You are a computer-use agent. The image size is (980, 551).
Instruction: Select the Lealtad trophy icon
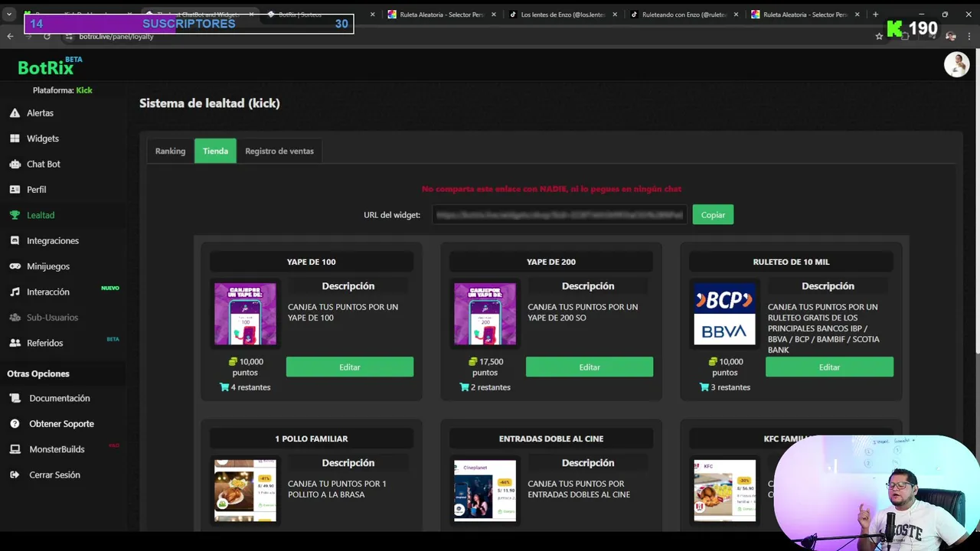pyautogui.click(x=15, y=215)
